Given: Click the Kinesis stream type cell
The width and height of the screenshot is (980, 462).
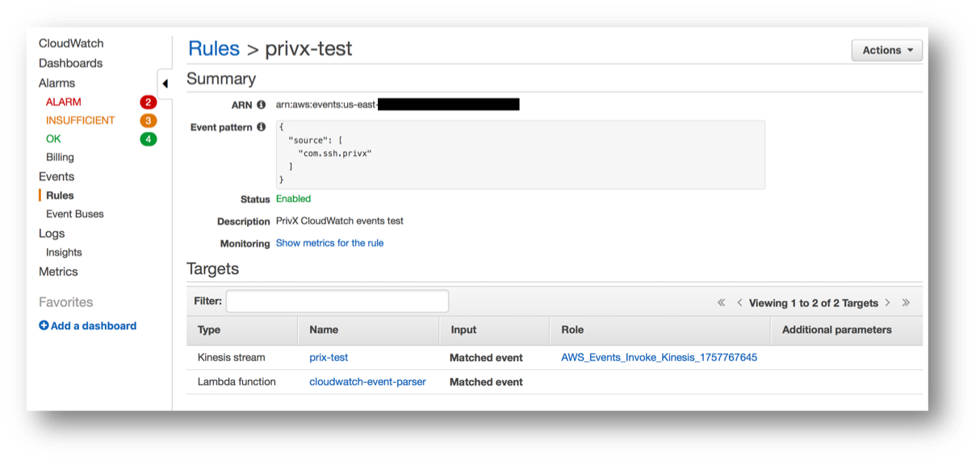Looking at the screenshot, I should point(231,358).
